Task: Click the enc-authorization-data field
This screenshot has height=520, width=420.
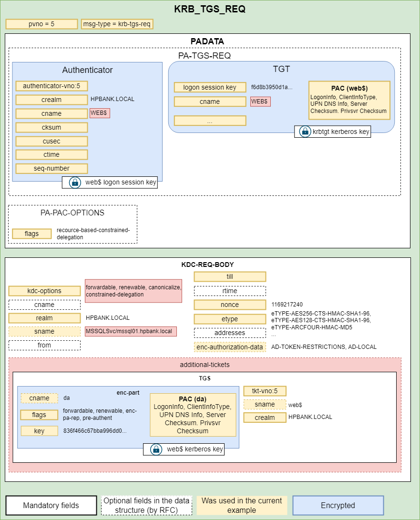Action: click(x=230, y=347)
